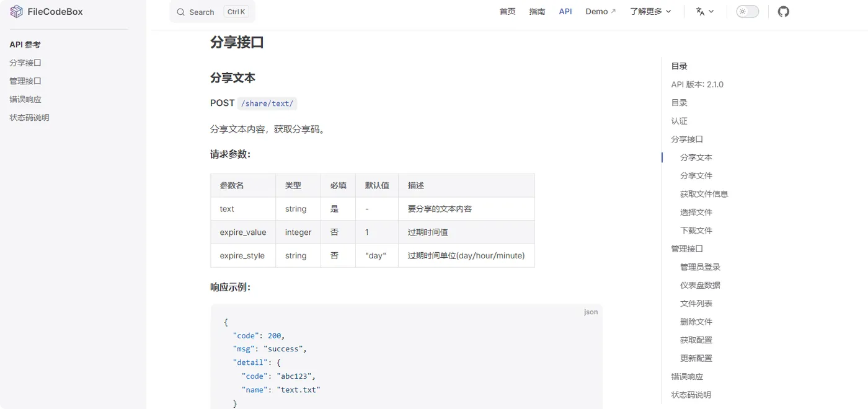
Task: Open the language translation menu icon
Action: [x=700, y=12]
